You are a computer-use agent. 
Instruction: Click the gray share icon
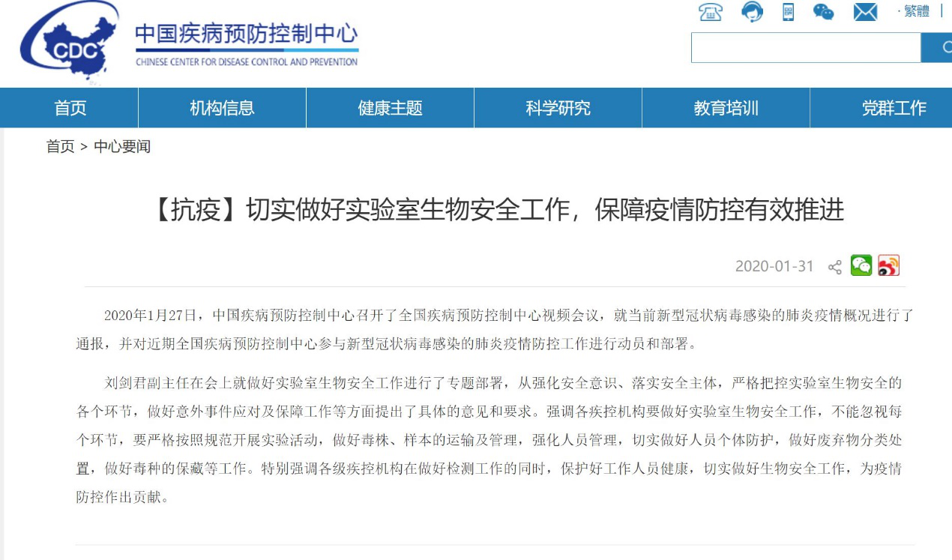tap(834, 267)
